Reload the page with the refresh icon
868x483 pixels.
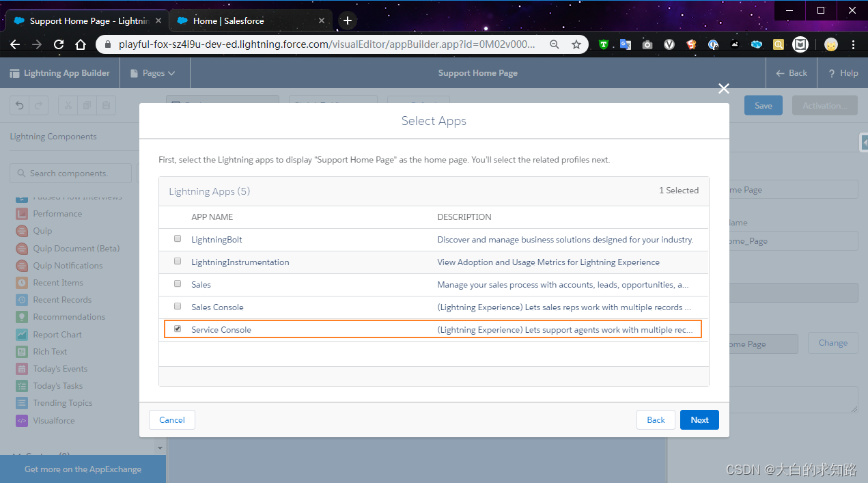point(59,44)
